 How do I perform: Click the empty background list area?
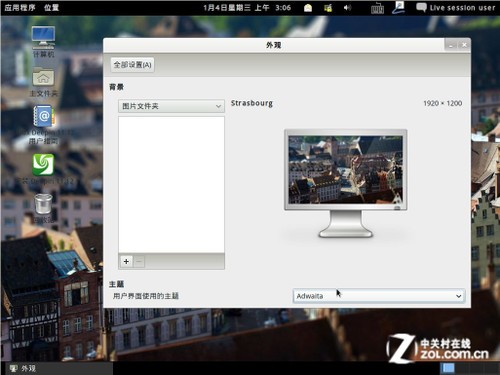click(171, 184)
